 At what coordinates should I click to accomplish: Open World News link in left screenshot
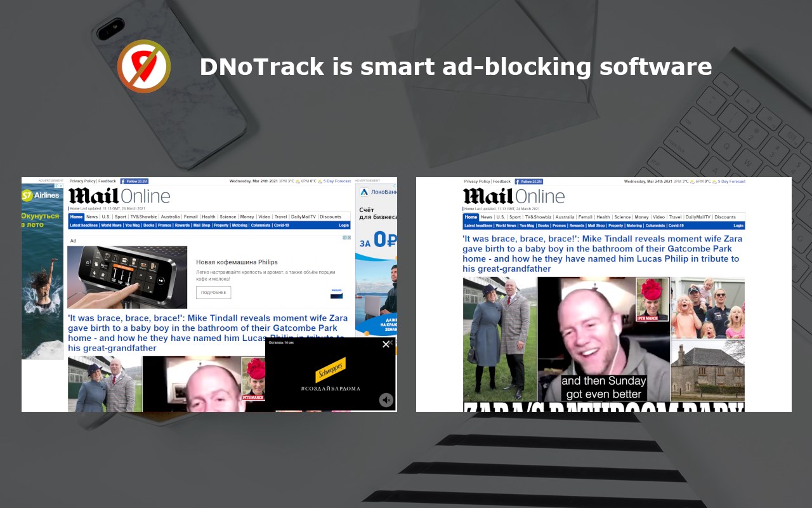112,225
